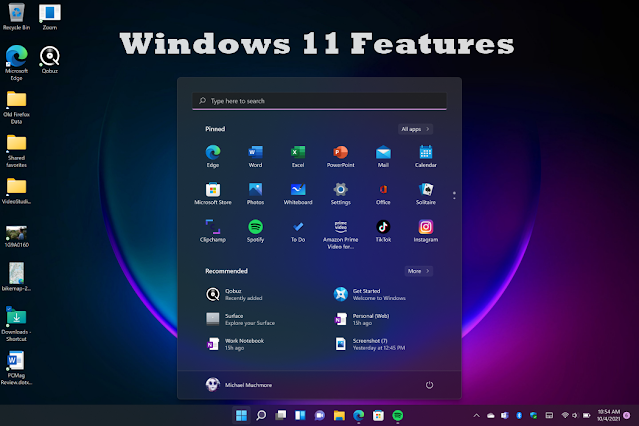The width and height of the screenshot is (639, 426).
Task: Click pinned apps page indicator dots
Action: tap(454, 195)
